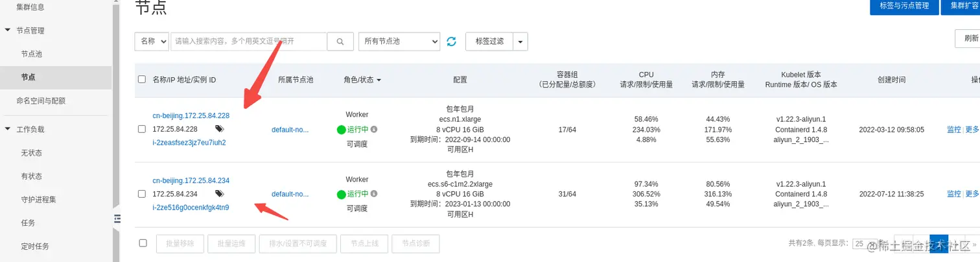
Task: Click the 集群扩容 button
Action: pyautogui.click(x=961, y=6)
